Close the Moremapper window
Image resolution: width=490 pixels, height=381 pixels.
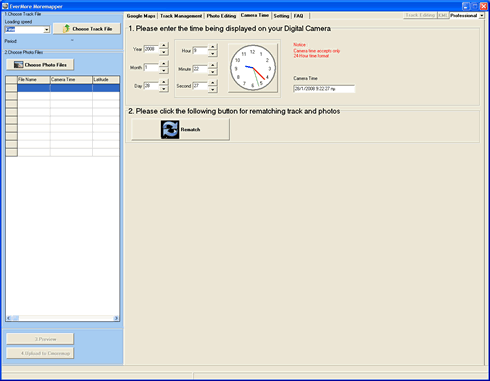pos(484,6)
